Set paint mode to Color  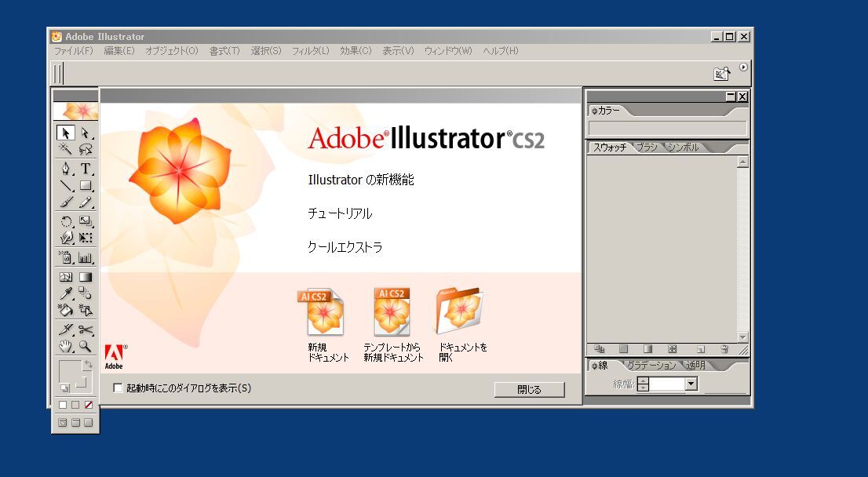coord(63,405)
